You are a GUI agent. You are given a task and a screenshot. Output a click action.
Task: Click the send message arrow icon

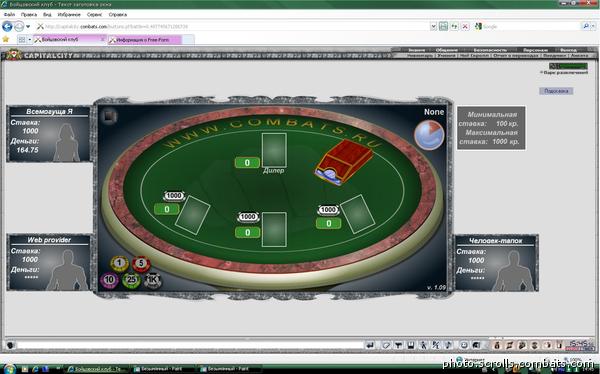pos(370,345)
